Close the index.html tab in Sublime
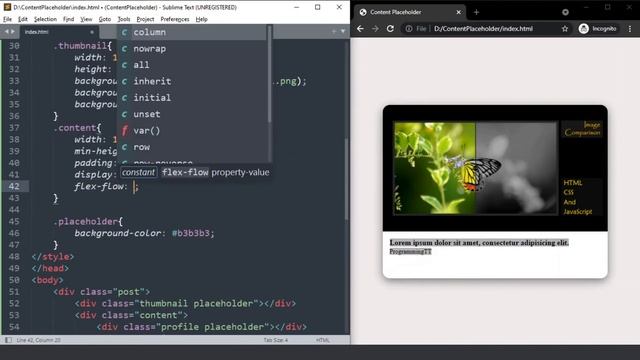The height and width of the screenshot is (360, 640). [92, 32]
